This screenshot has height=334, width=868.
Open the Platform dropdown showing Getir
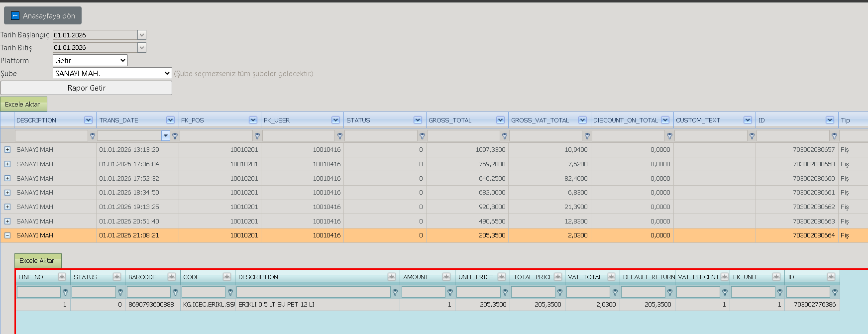click(x=90, y=60)
